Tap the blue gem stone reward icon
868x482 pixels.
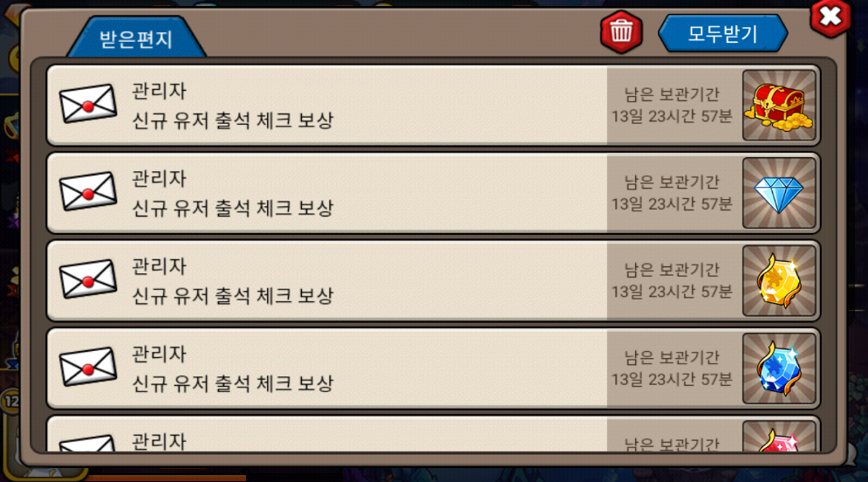779,368
